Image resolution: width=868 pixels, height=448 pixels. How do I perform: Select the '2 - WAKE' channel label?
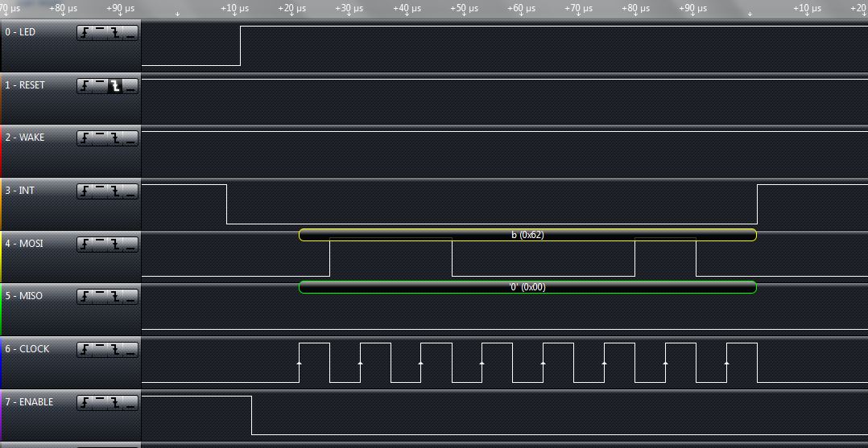coord(24,138)
